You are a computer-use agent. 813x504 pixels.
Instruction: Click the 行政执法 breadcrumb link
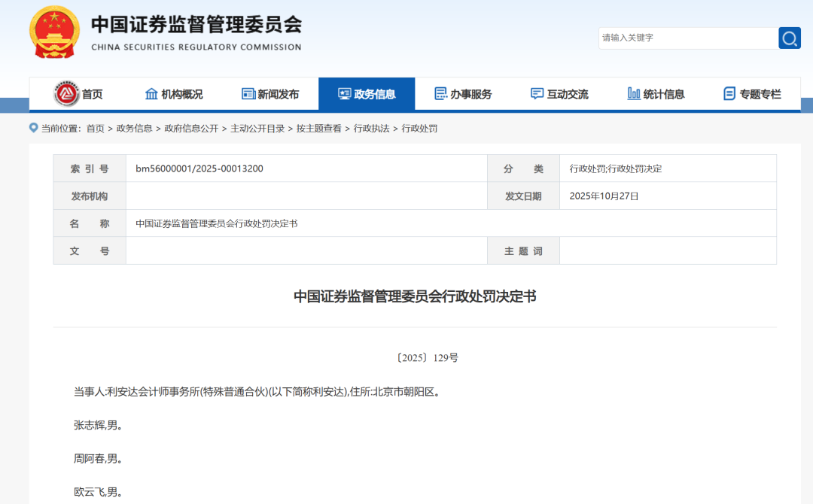pyautogui.click(x=371, y=129)
